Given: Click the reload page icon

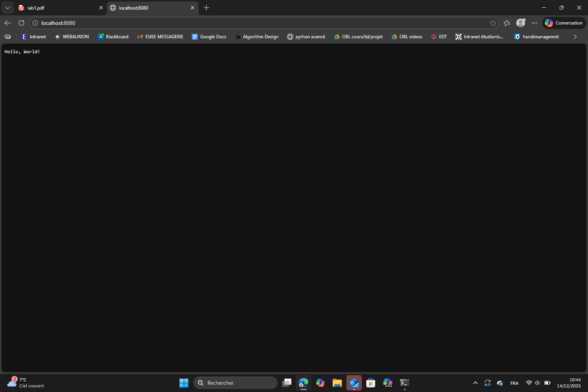Looking at the screenshot, I should click(x=21, y=23).
